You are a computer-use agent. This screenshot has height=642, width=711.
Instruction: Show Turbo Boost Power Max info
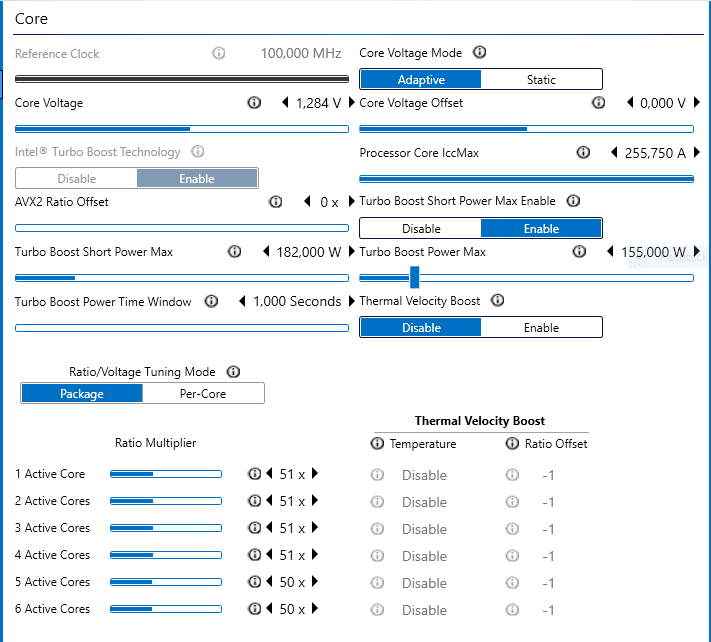(579, 252)
